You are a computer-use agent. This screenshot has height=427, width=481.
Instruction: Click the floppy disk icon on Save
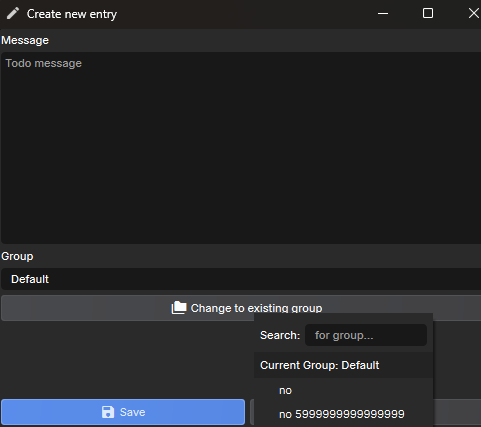click(x=108, y=412)
